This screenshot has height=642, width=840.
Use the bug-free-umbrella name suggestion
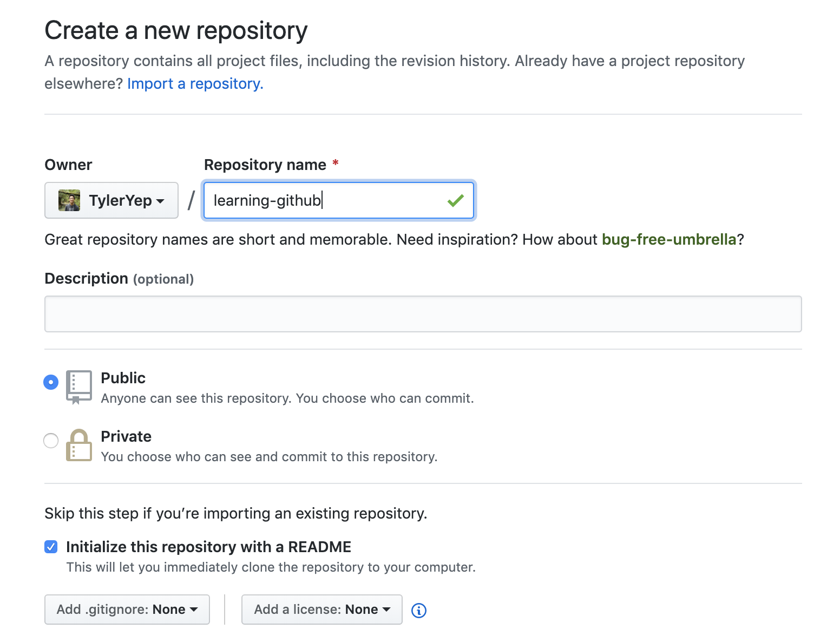(669, 239)
